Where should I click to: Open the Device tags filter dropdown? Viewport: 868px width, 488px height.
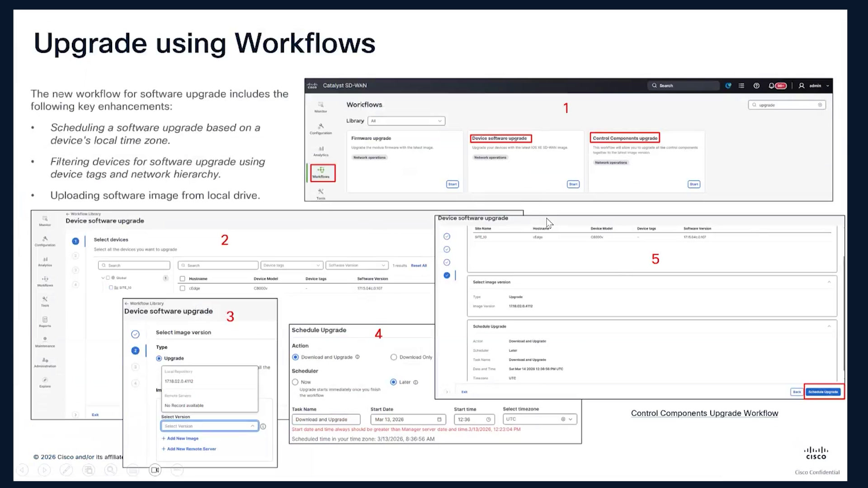(x=292, y=265)
